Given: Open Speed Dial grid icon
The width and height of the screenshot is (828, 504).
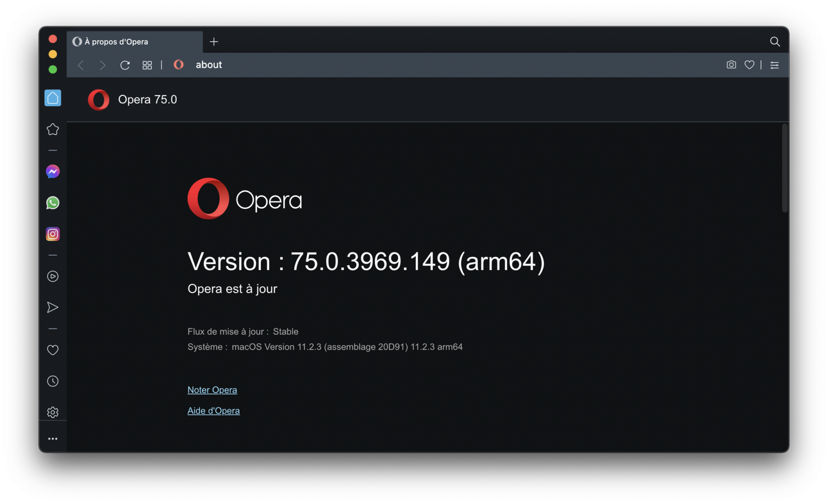Looking at the screenshot, I should (147, 65).
